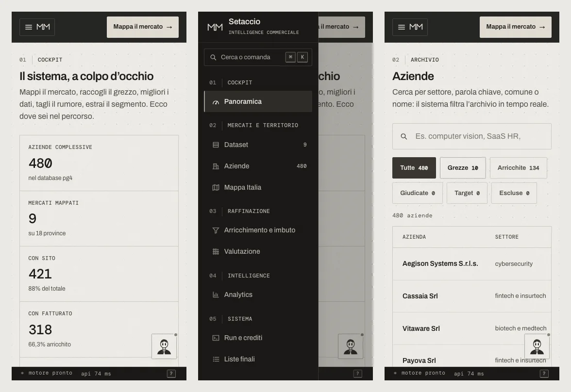Image resolution: width=571 pixels, height=392 pixels.
Task: Click cybersecurity sector cell
Action: [514, 264]
